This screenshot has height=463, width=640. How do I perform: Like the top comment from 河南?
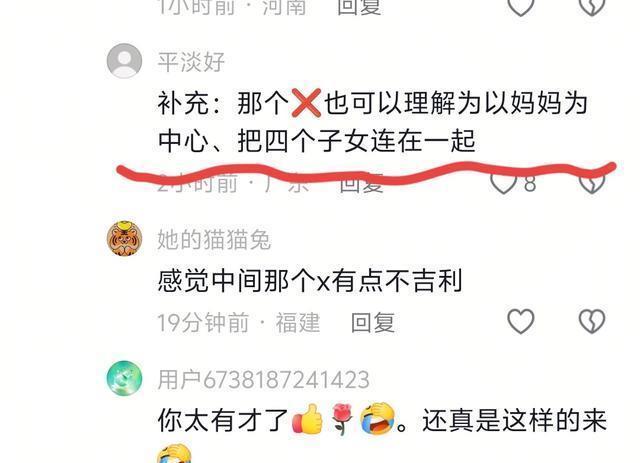[521, 7]
